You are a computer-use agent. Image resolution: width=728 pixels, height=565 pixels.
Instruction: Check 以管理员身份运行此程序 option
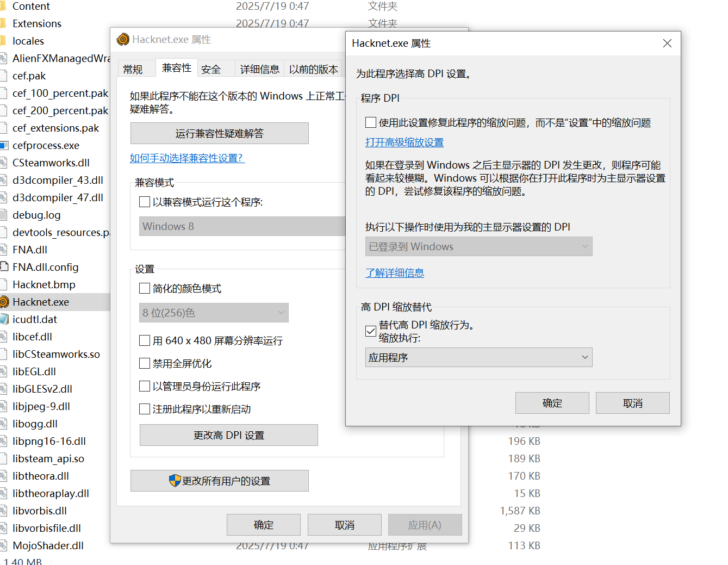[145, 386]
